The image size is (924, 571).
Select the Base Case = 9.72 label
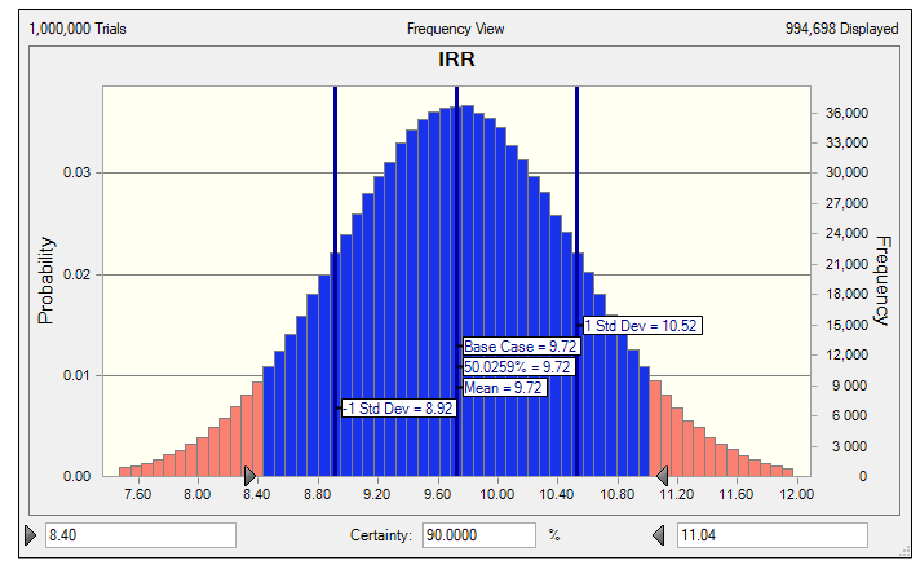click(x=521, y=346)
